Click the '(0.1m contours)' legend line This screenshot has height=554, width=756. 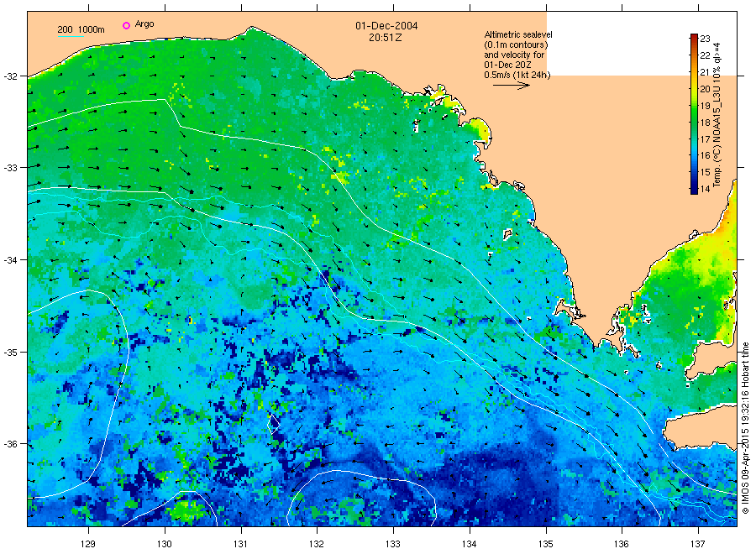point(516,44)
